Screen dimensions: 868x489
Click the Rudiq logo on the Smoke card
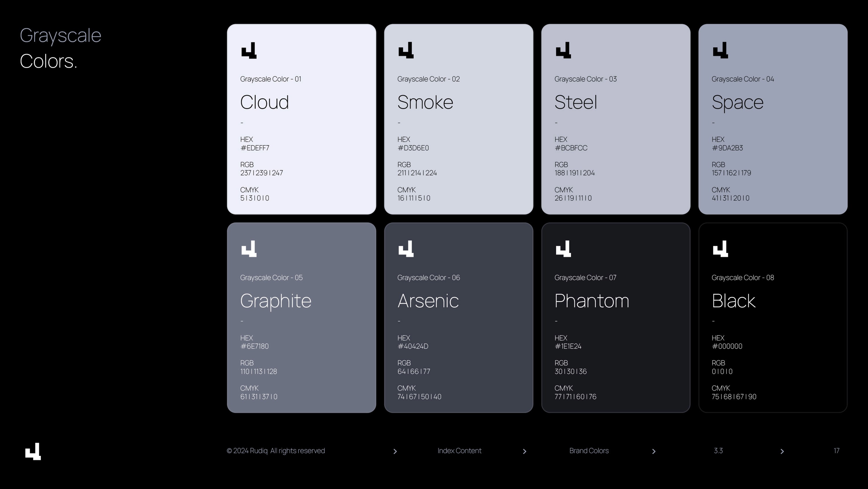(x=406, y=50)
